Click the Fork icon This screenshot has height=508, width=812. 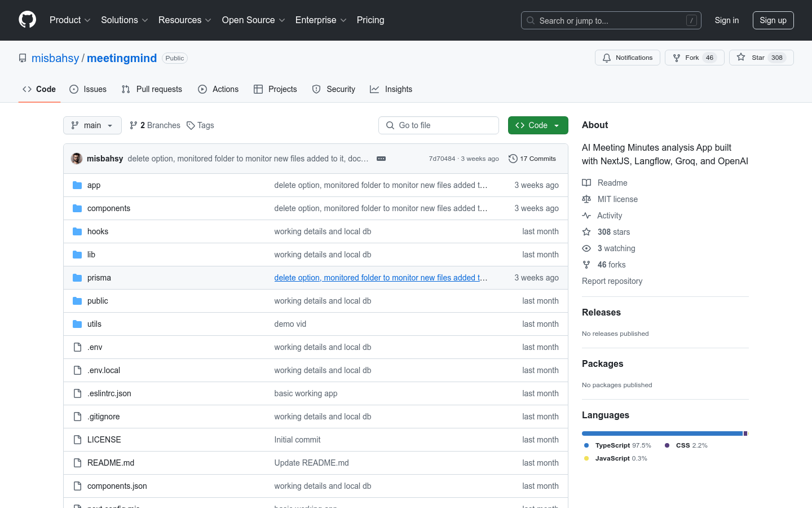point(677,58)
